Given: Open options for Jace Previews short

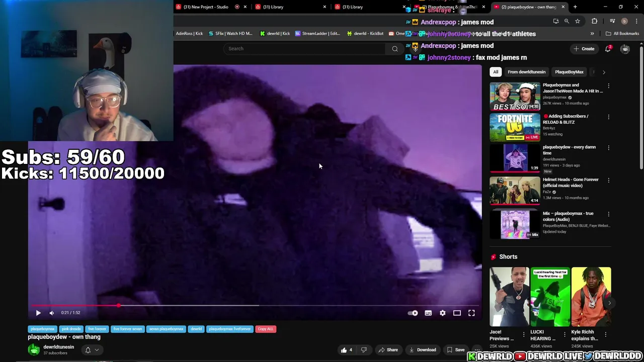Looking at the screenshot, I should (x=523, y=334).
